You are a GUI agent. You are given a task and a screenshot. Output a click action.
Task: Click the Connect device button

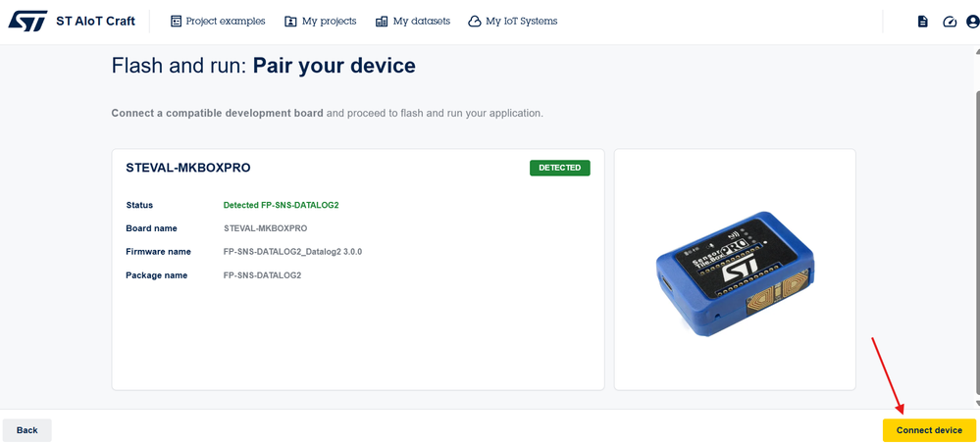(x=929, y=430)
